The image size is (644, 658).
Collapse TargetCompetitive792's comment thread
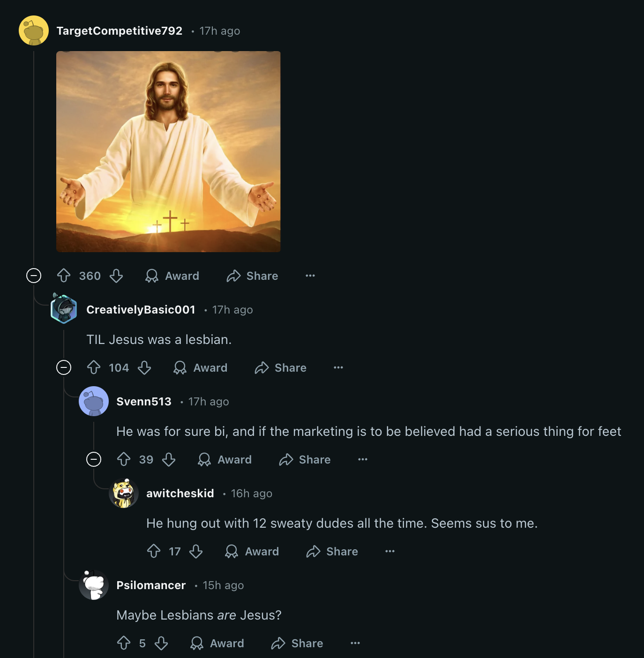click(34, 276)
